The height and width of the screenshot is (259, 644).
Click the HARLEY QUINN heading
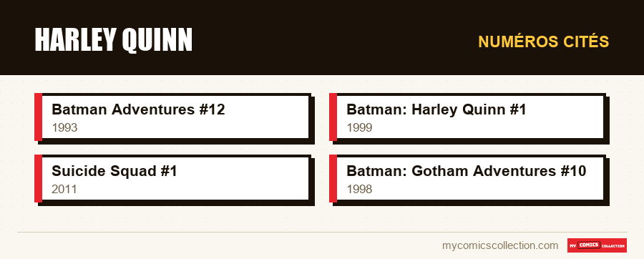[114, 40]
